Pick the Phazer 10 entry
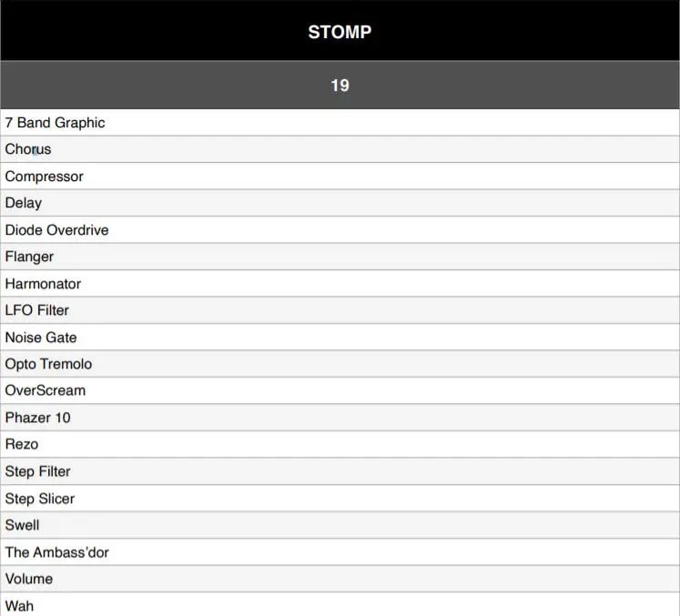Screen dimensions: 680x616 pos(38,418)
